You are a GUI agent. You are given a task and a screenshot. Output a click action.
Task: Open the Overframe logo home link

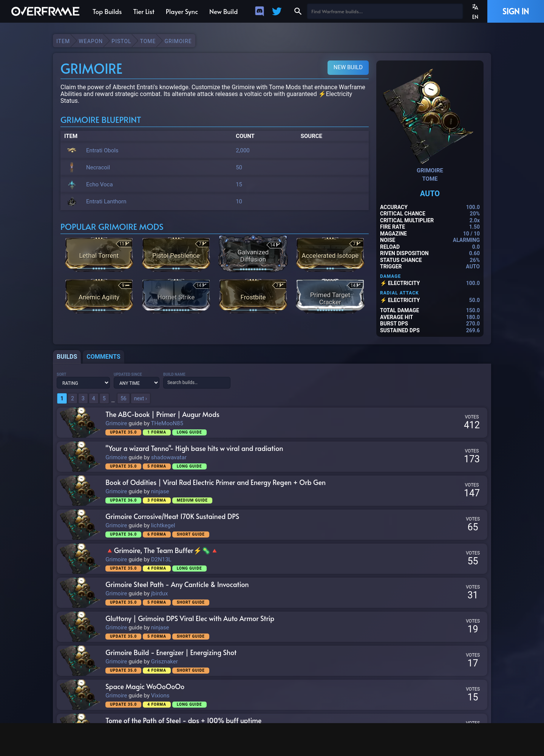pos(45,11)
